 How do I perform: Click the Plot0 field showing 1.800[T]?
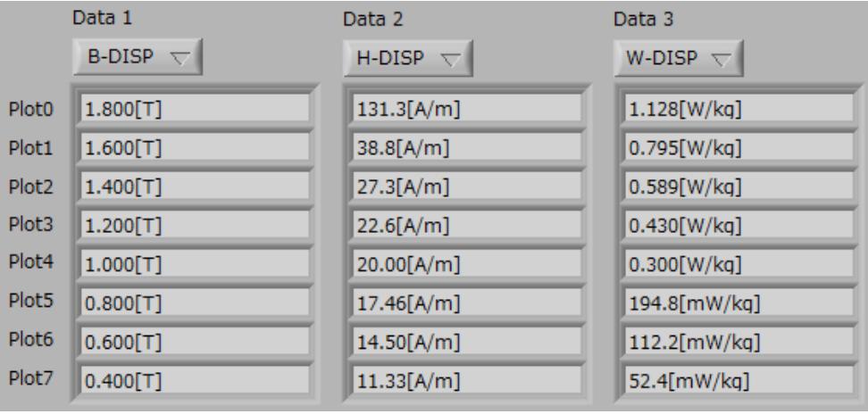click(194, 109)
